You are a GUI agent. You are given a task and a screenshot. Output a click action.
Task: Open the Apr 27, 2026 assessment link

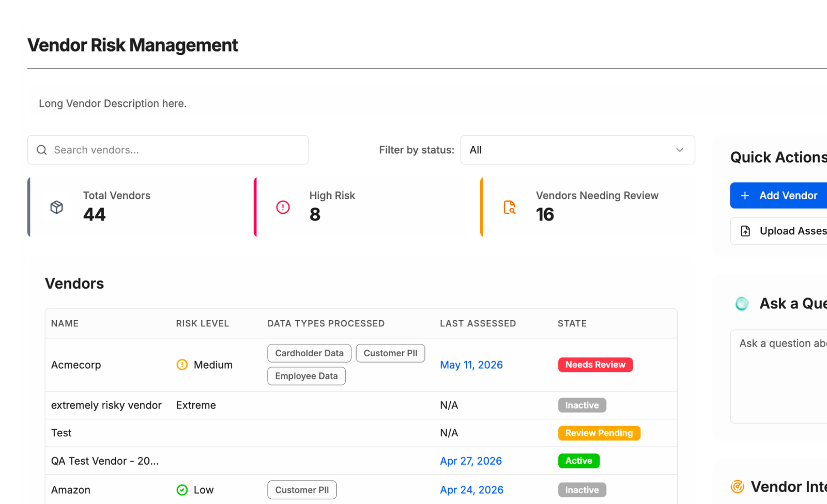click(x=471, y=461)
